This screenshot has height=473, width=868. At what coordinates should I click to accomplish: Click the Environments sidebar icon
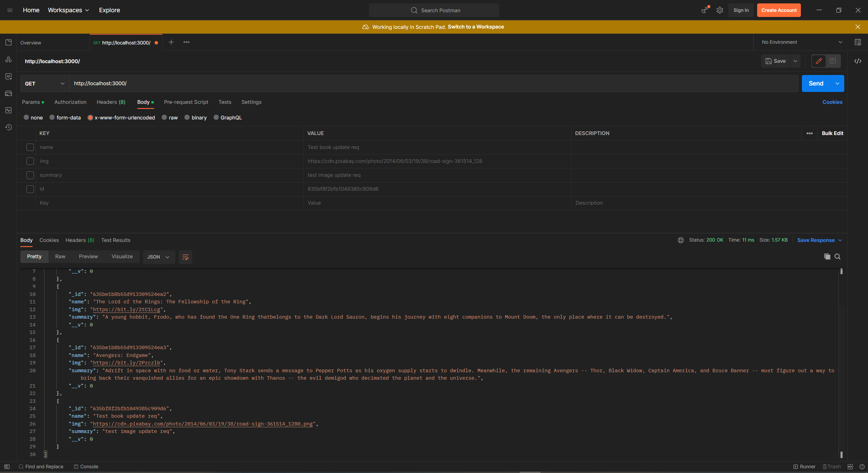8,76
